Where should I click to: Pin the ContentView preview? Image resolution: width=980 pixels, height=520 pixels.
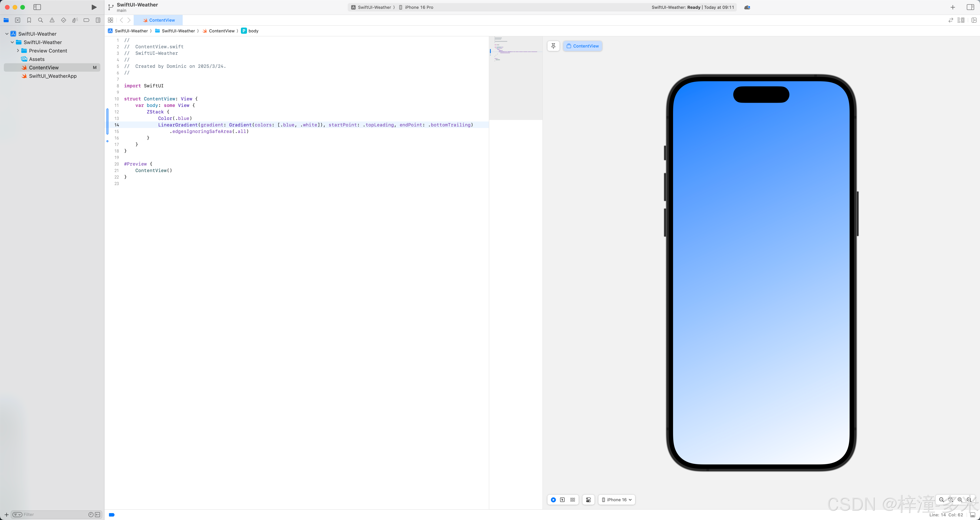(x=554, y=46)
